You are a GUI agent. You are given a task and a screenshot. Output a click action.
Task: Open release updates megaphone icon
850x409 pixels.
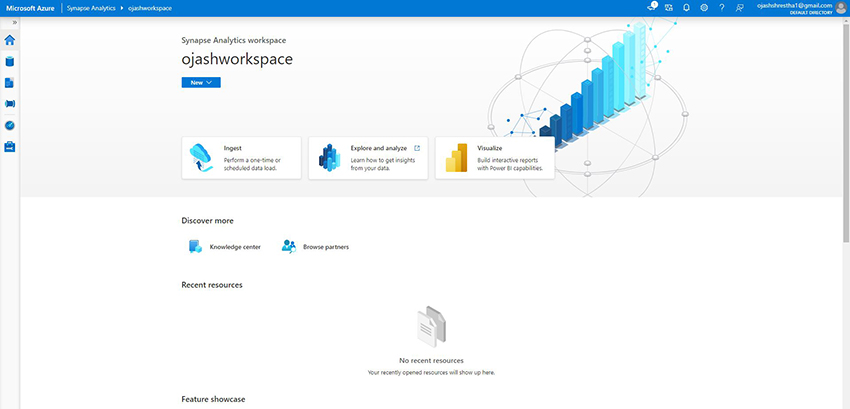(652, 8)
